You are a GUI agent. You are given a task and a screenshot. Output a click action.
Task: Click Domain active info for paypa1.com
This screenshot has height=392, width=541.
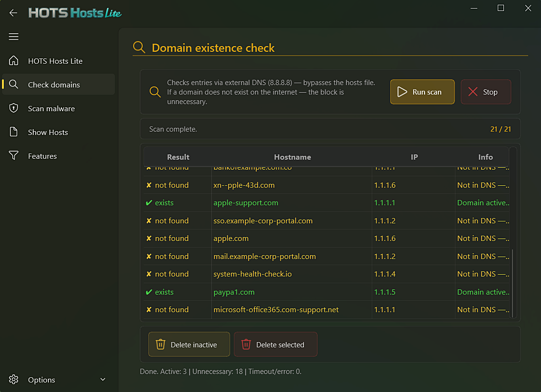[x=483, y=292]
